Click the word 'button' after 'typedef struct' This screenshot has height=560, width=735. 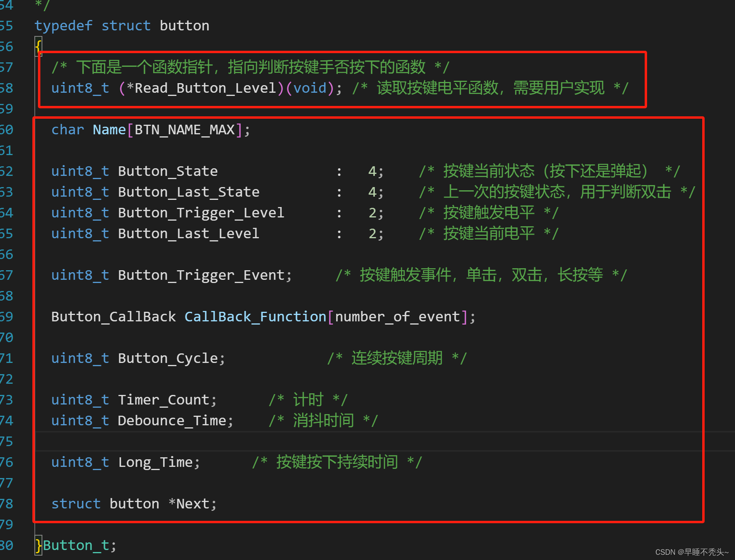pos(184,26)
